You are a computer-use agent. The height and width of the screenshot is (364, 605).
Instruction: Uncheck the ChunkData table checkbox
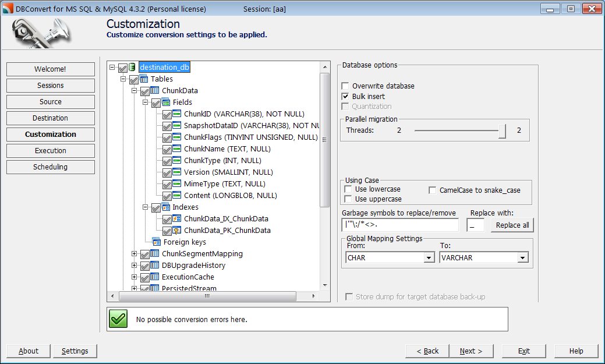[145, 92]
